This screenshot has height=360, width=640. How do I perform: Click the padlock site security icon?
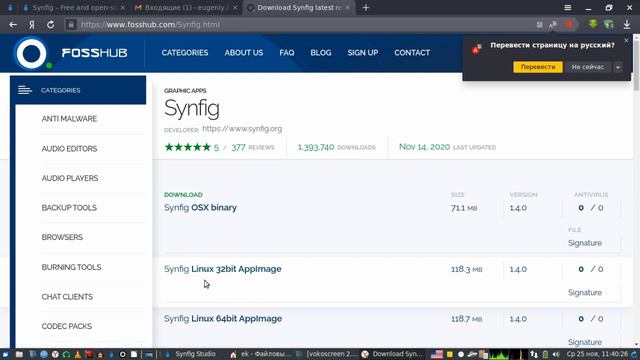point(71,24)
